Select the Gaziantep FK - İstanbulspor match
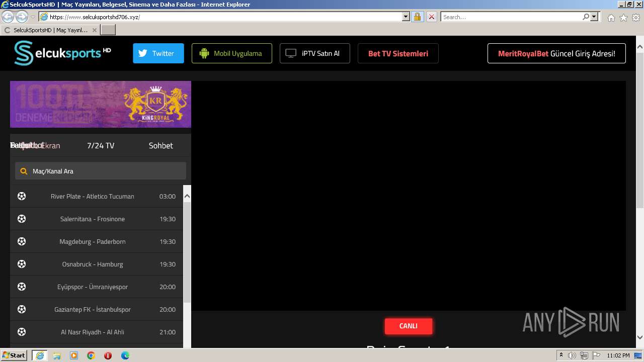This screenshot has width=644, height=362. (97, 309)
